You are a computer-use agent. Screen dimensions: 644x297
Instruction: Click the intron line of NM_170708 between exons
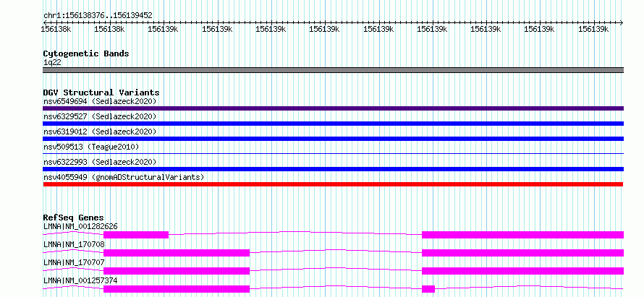(336, 250)
